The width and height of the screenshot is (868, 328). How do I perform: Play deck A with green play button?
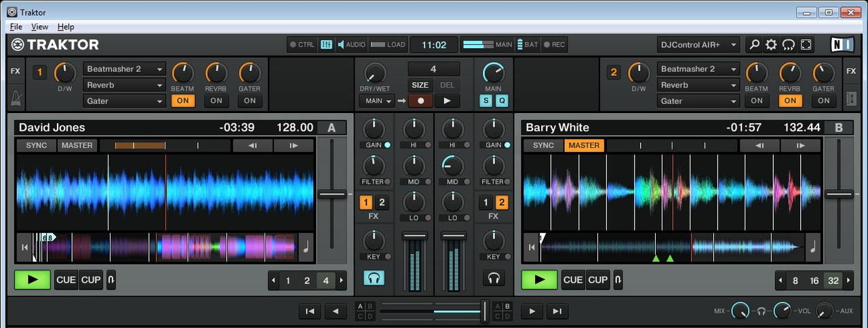point(33,280)
